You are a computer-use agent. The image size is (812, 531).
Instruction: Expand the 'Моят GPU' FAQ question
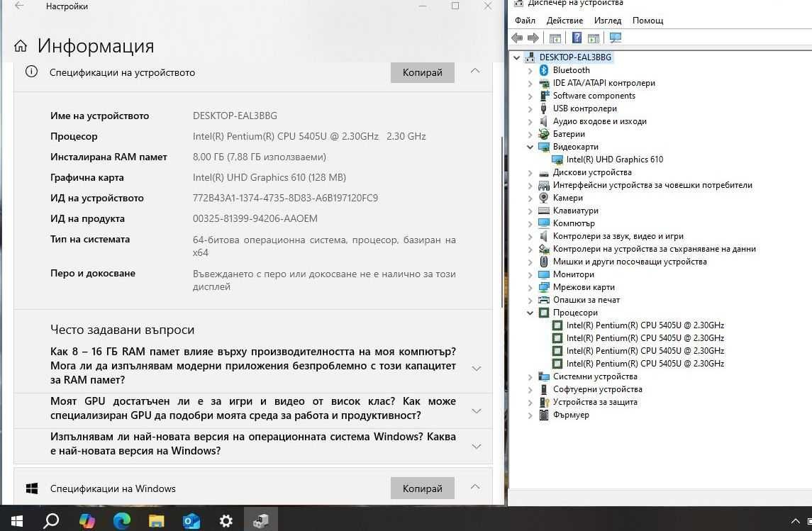(477, 411)
